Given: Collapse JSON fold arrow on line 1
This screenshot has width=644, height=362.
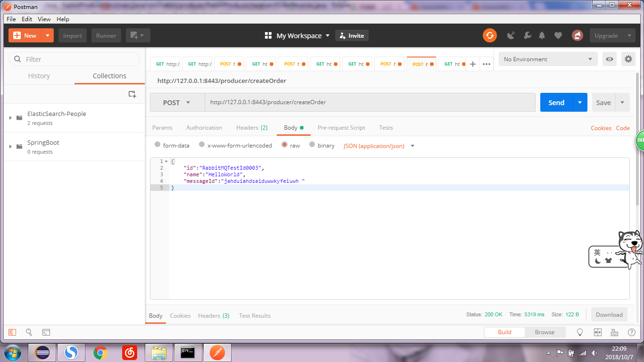Looking at the screenshot, I should [166, 161].
